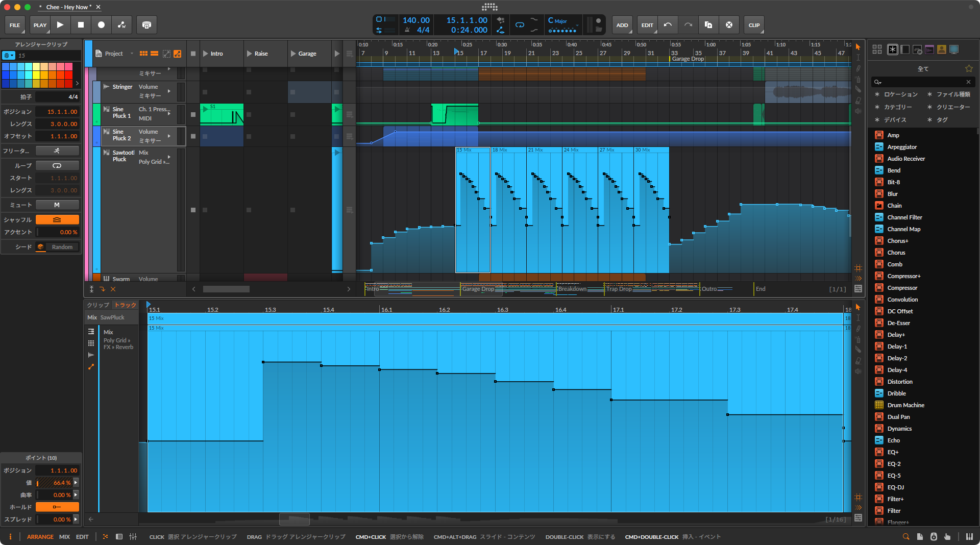Toggle the Loop button in inspector

point(57,166)
